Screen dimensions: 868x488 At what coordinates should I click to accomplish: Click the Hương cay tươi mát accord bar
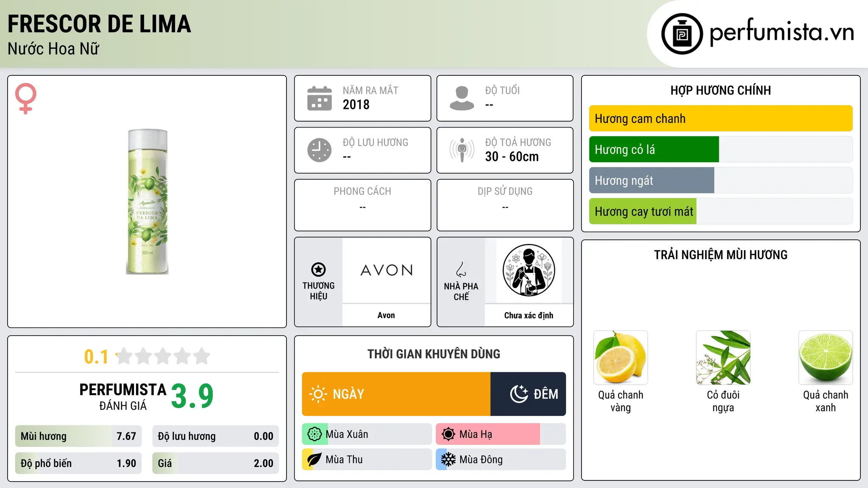pos(643,211)
